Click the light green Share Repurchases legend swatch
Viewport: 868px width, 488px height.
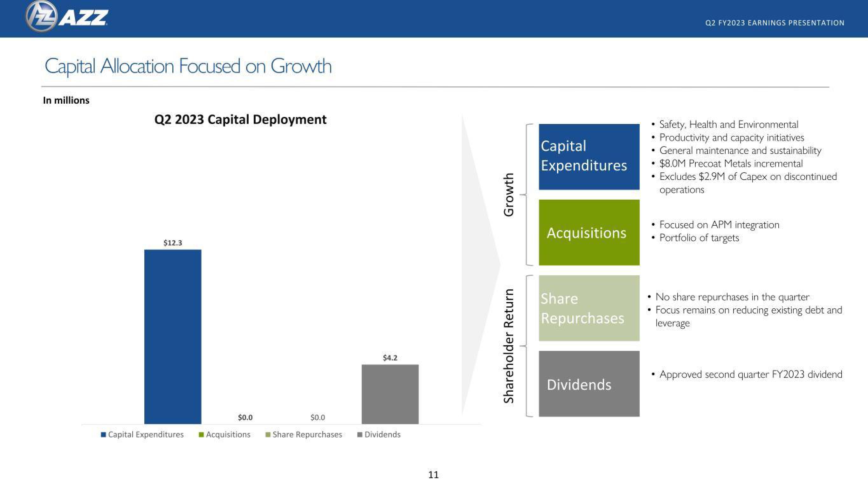(268, 434)
